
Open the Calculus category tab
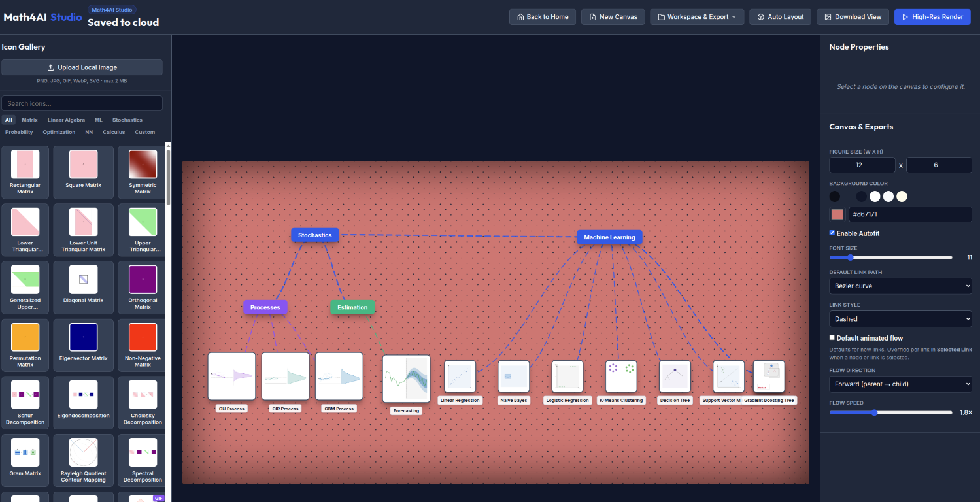coord(114,132)
